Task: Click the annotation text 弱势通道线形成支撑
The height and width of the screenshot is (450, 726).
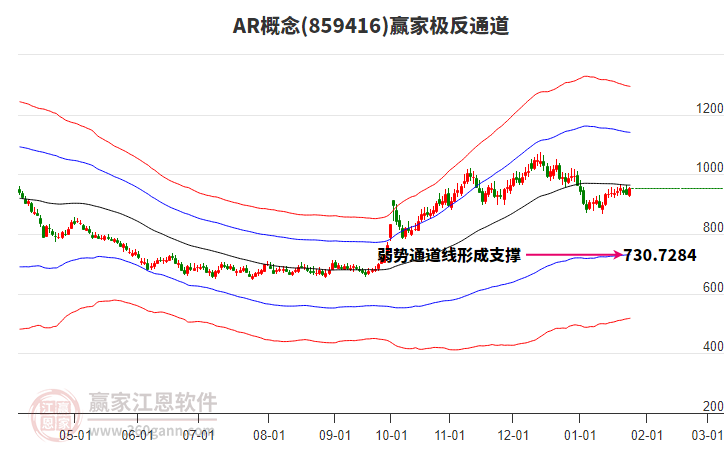Action: click(449, 255)
